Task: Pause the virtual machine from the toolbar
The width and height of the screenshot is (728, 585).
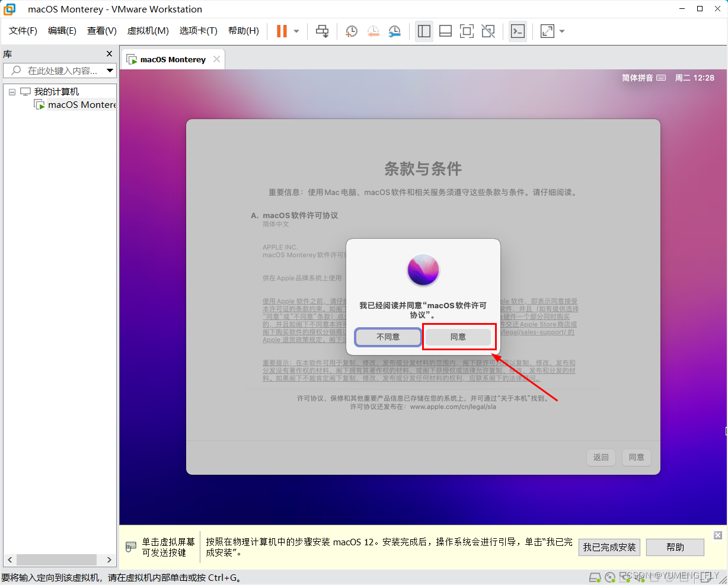Action: coord(282,31)
